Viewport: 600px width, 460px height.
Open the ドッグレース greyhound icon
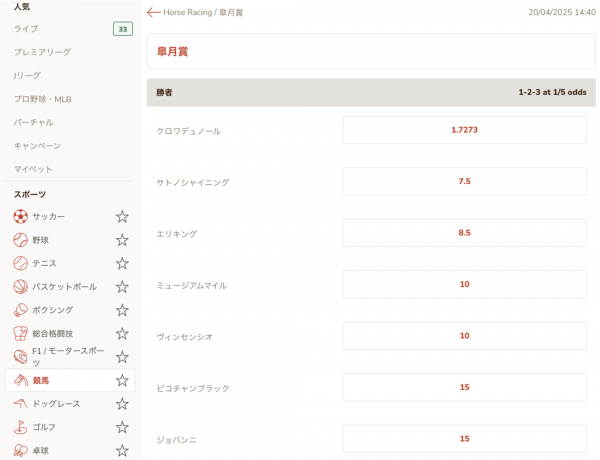21,403
